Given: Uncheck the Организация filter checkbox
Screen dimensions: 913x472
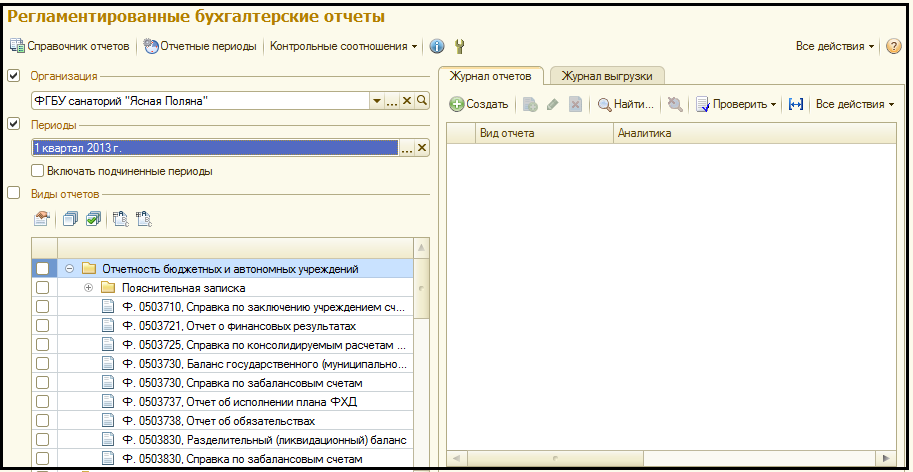Looking at the screenshot, I should 14,75.
